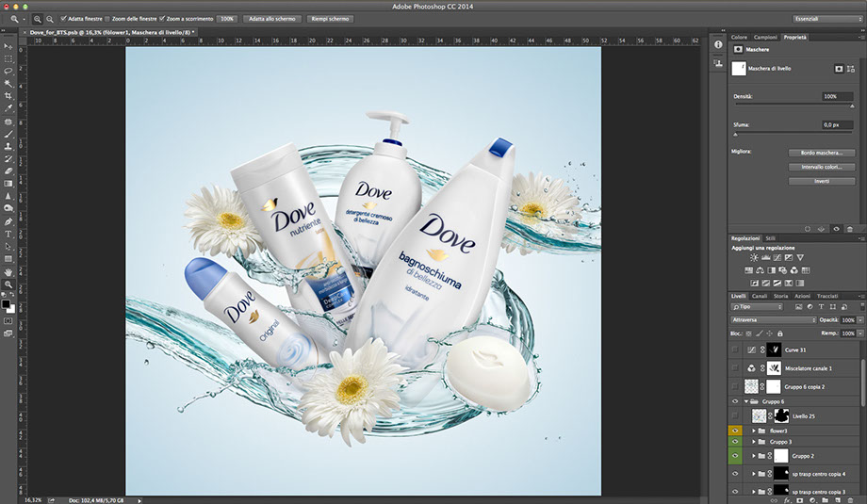Select the Clone Stamp tool
Viewport: 867px width, 504px height.
tap(8, 146)
